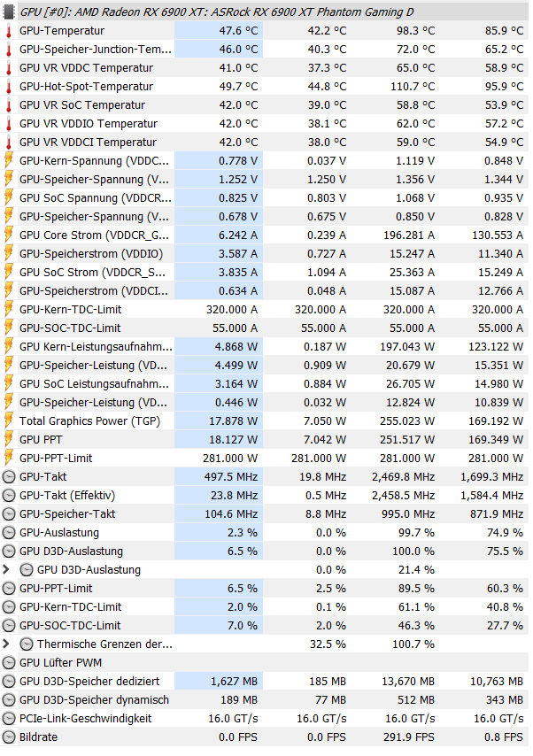Click the 255.023 W TGP maximum value

click(407, 421)
